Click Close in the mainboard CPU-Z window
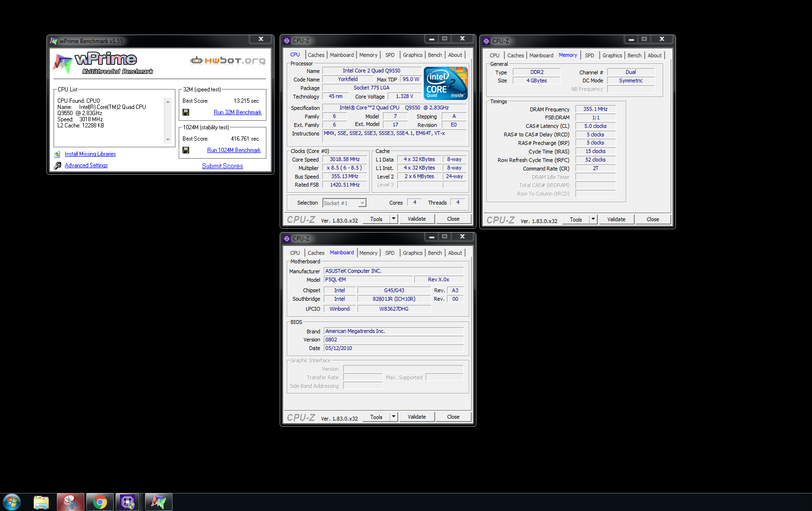Screen dimensions: 812x511 [453, 417]
